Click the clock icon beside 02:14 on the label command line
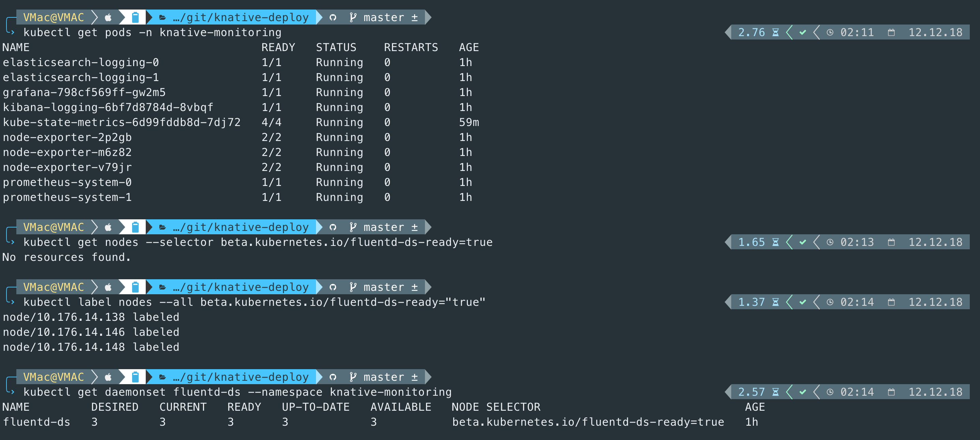 [x=830, y=302]
